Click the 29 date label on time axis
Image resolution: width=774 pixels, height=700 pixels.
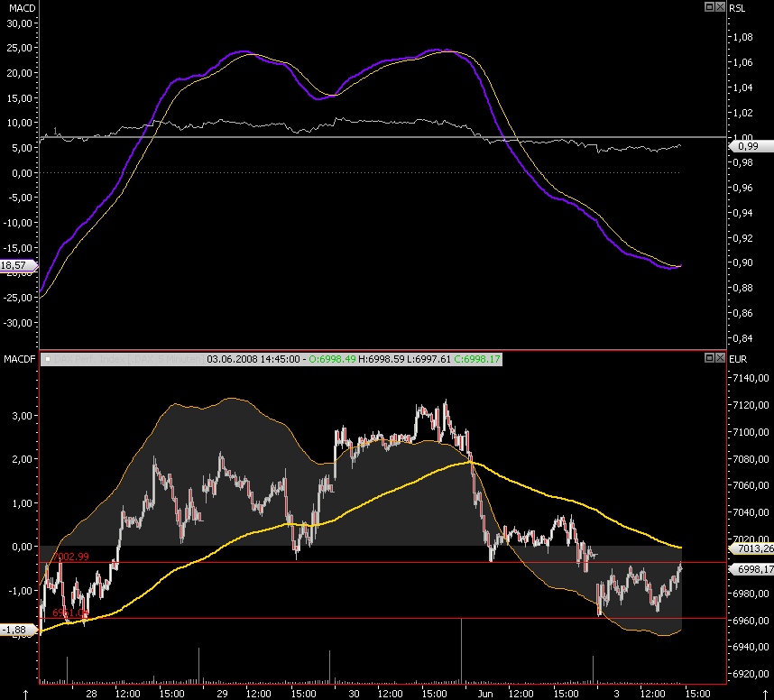(222, 694)
